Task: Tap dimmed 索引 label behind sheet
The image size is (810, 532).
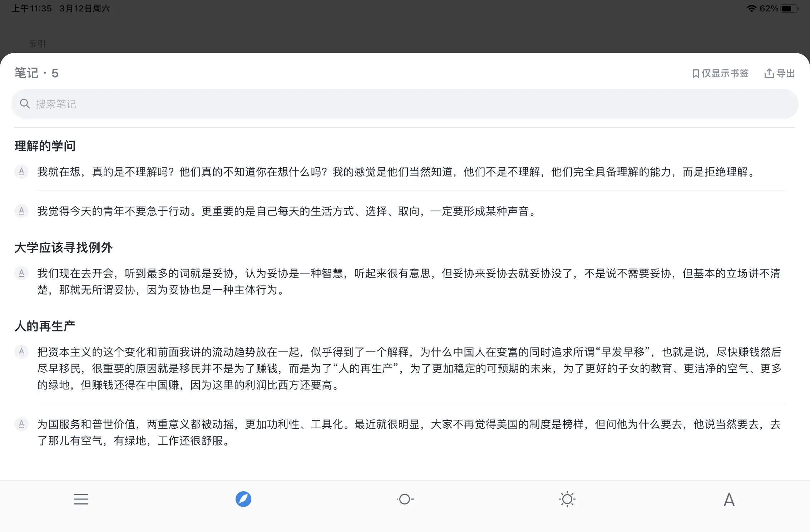Action: [x=37, y=44]
